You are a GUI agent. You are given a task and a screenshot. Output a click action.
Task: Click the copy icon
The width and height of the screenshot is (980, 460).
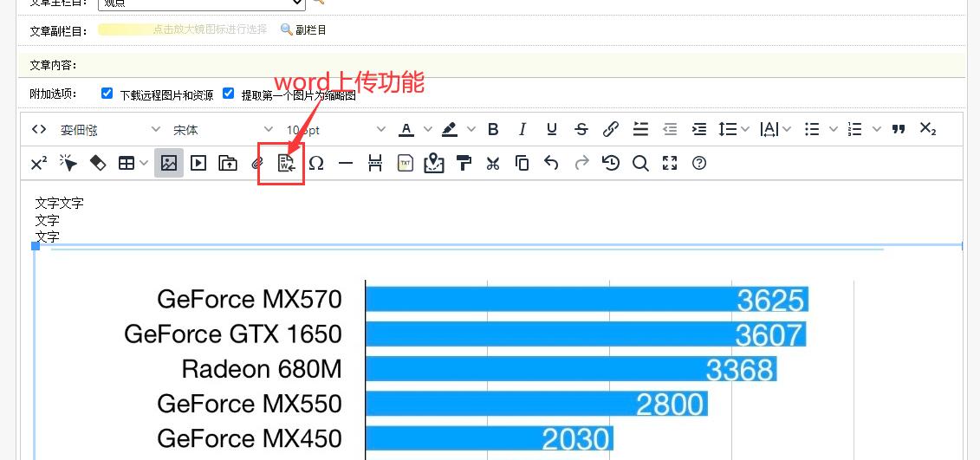[522, 163]
